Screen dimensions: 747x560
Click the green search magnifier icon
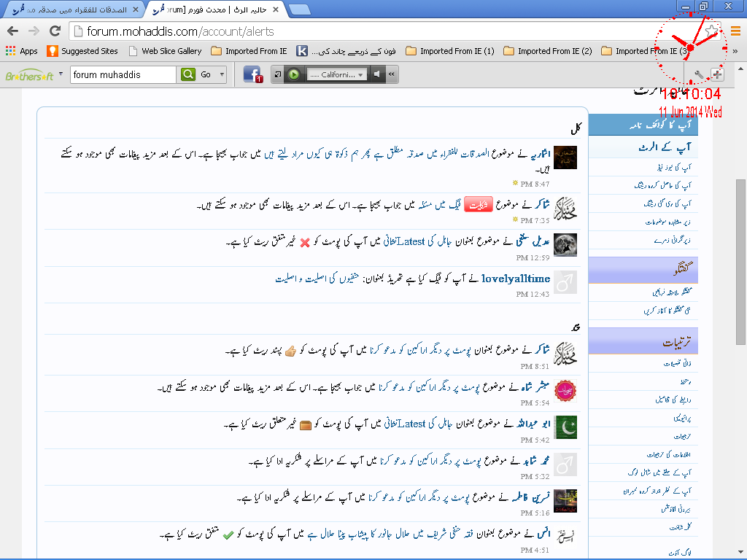pyautogui.click(x=188, y=74)
